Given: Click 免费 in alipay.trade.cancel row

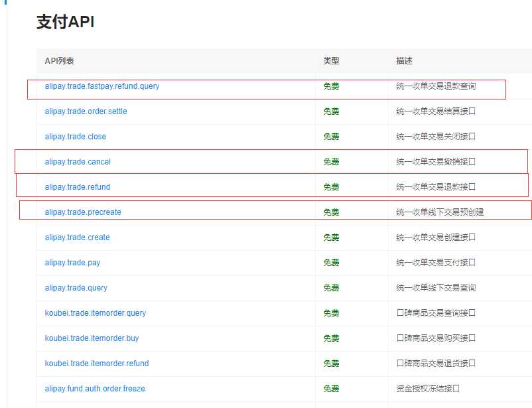Looking at the screenshot, I should tap(331, 162).
